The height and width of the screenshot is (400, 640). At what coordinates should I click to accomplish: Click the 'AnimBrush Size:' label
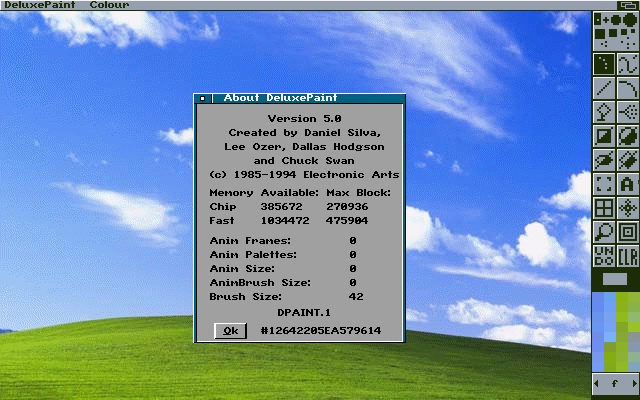tap(260, 282)
